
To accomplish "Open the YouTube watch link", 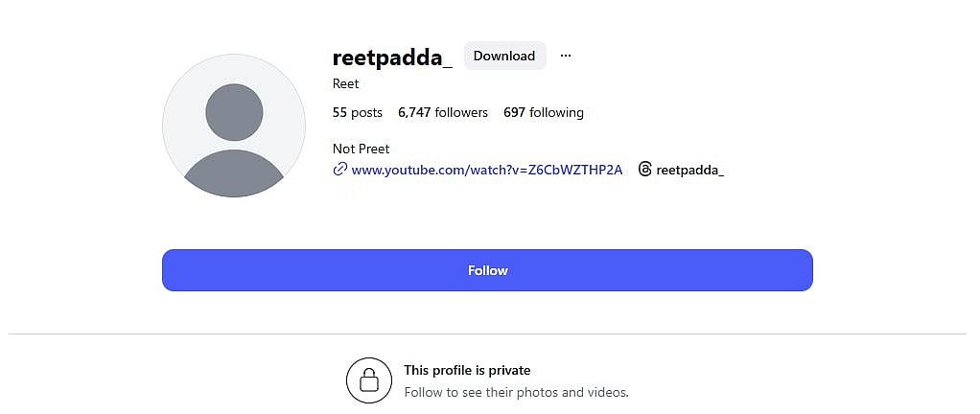I will pyautogui.click(x=487, y=170).
